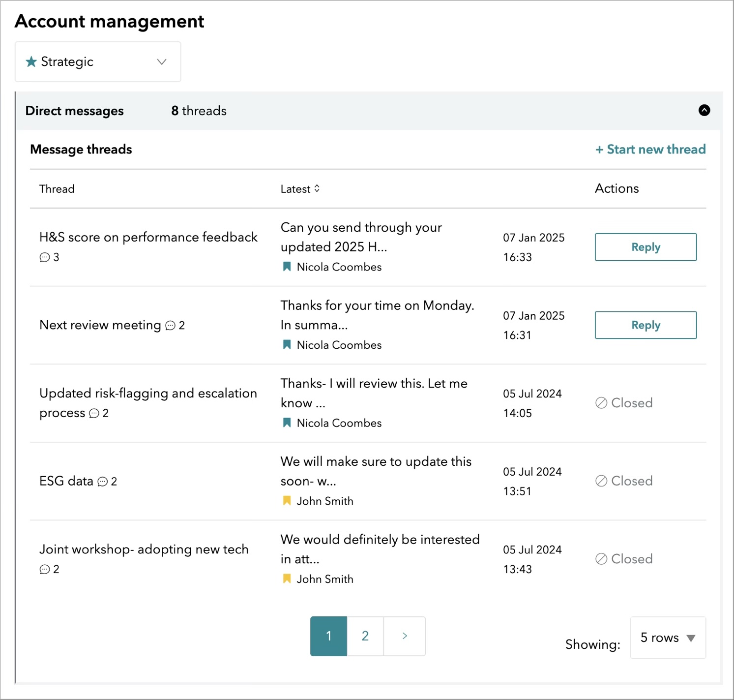This screenshot has width=734, height=700.
Task: Click Closed status icon in ESG data row
Action: (x=601, y=481)
